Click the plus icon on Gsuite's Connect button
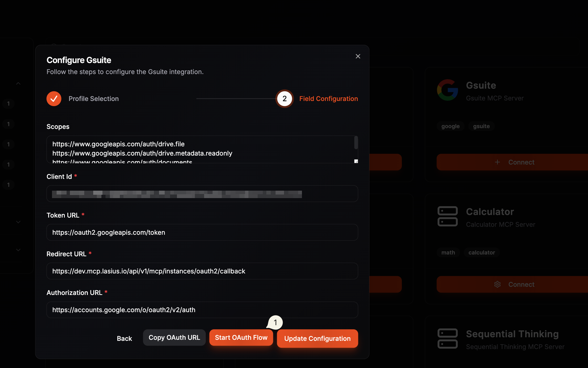 497,162
